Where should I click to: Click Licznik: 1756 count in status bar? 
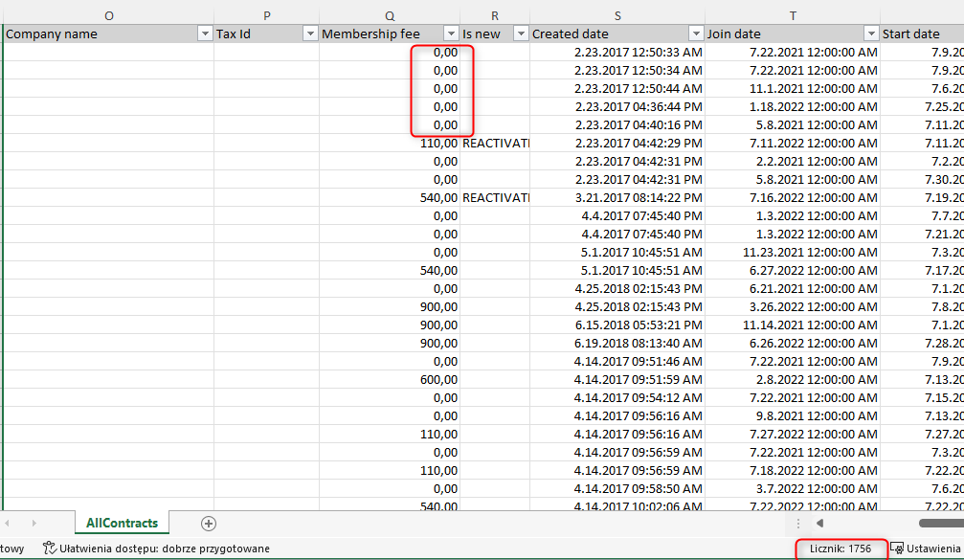(x=840, y=549)
